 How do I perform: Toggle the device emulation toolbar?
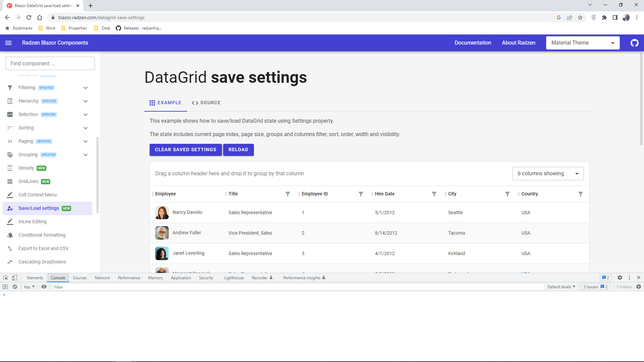(14, 278)
